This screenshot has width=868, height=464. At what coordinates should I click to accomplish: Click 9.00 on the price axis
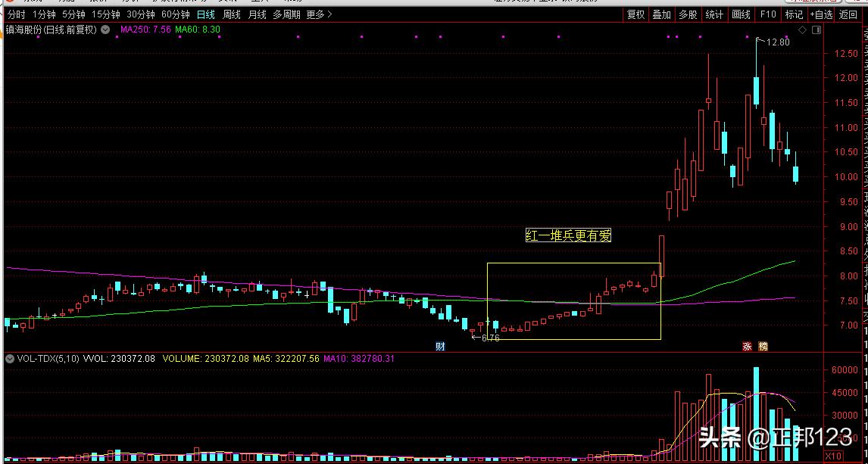(848, 227)
